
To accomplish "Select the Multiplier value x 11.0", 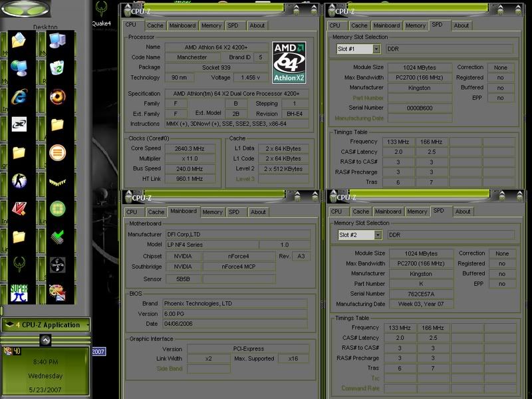I will (x=190, y=158).
